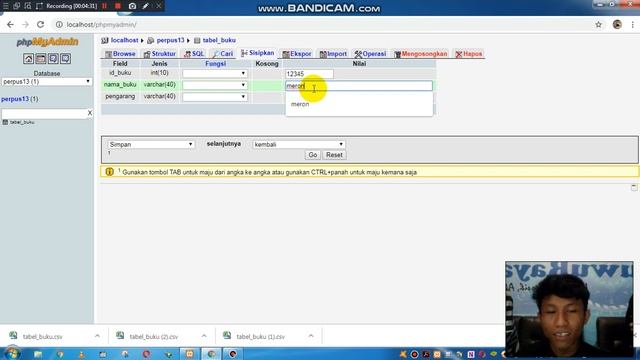Click the Go button
640x360 pixels.
point(313,155)
